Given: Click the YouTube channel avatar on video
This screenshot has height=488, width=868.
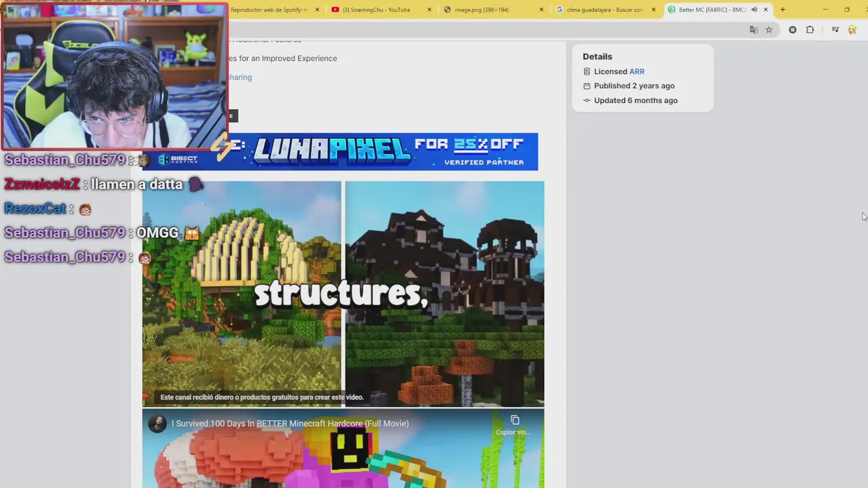Looking at the screenshot, I should (157, 424).
